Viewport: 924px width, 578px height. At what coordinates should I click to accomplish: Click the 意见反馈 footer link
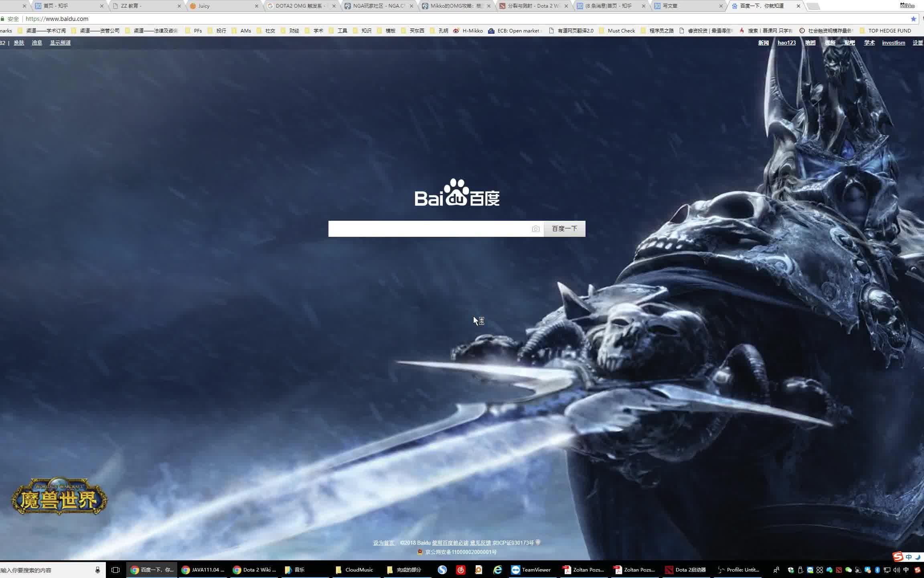point(480,543)
